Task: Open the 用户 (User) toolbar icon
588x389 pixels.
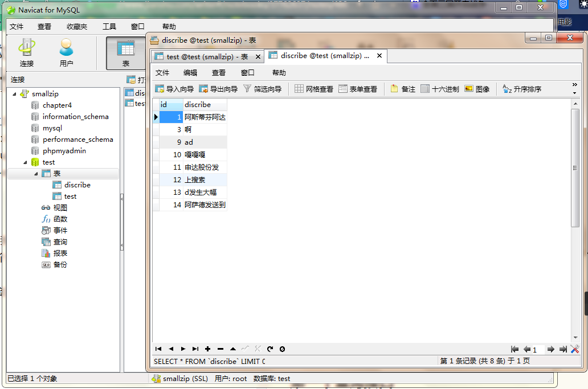Action: pyautogui.click(x=66, y=53)
